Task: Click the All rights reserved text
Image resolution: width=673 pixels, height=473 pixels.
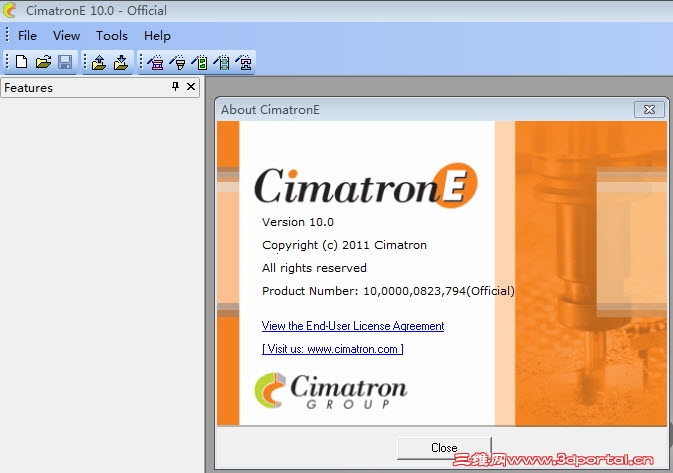Action: 314,268
